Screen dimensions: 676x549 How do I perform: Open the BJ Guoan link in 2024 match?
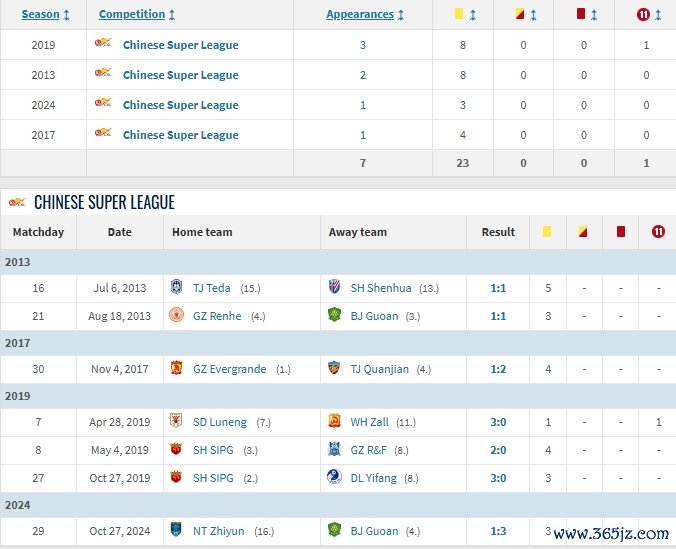pos(374,531)
